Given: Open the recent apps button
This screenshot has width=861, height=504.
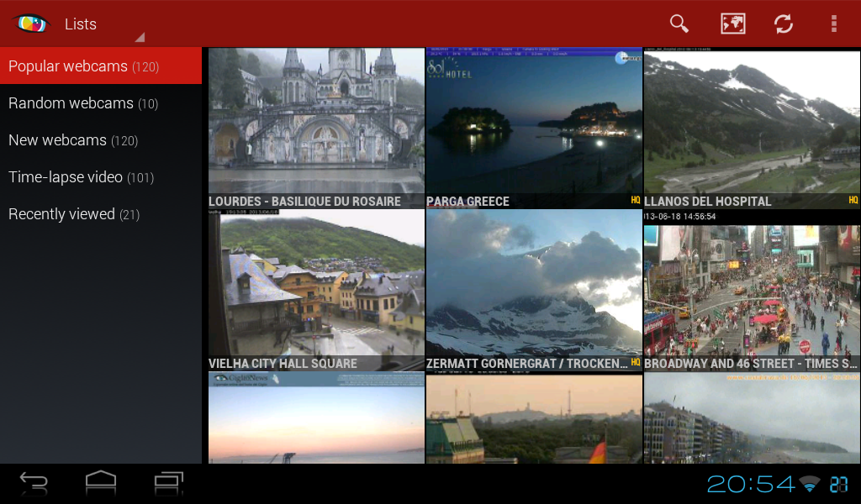Looking at the screenshot, I should pyautogui.click(x=168, y=484).
